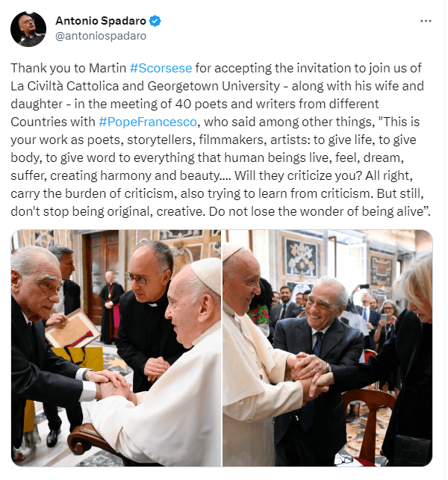Click the cardinal standing by the door in the left photo
This screenshot has width=448, height=480.
pos(111,308)
